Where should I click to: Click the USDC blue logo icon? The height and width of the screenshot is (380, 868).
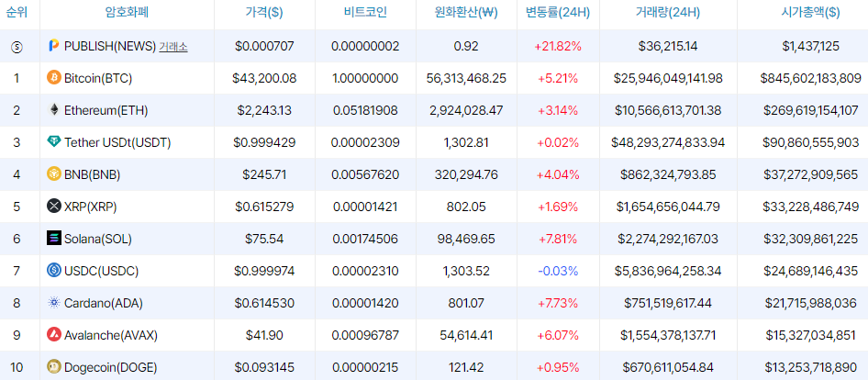coord(54,271)
